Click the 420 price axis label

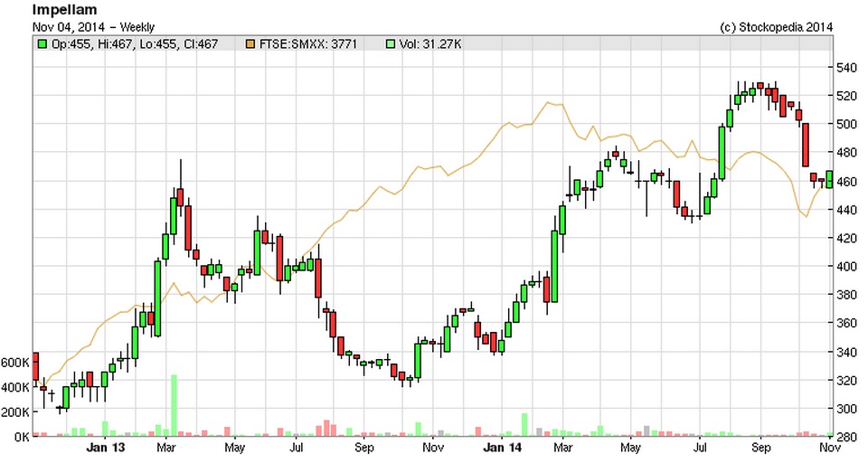tap(847, 238)
